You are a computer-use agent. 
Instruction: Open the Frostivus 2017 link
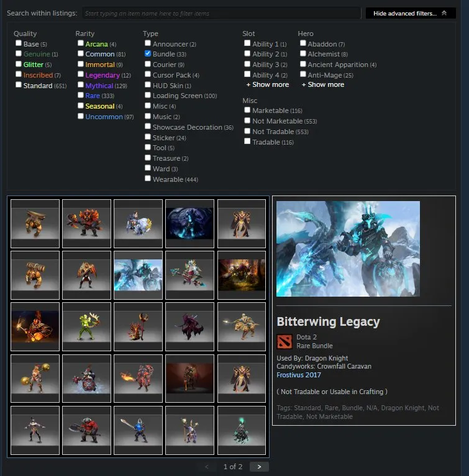pyautogui.click(x=298, y=375)
